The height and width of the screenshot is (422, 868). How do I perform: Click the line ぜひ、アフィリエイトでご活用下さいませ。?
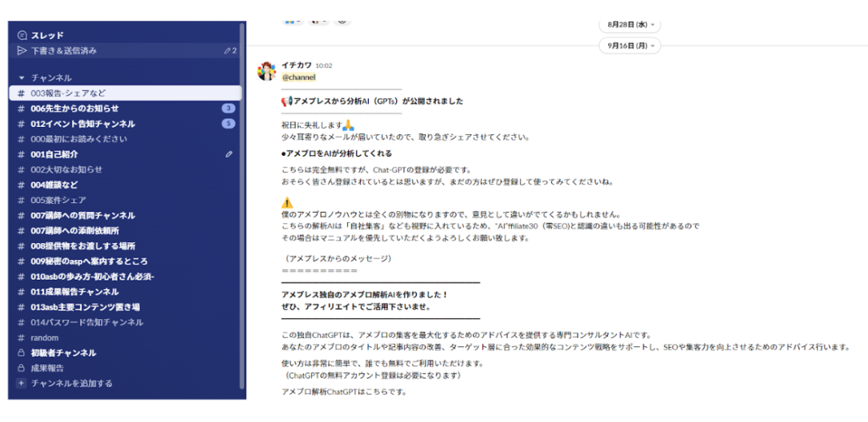(x=357, y=306)
